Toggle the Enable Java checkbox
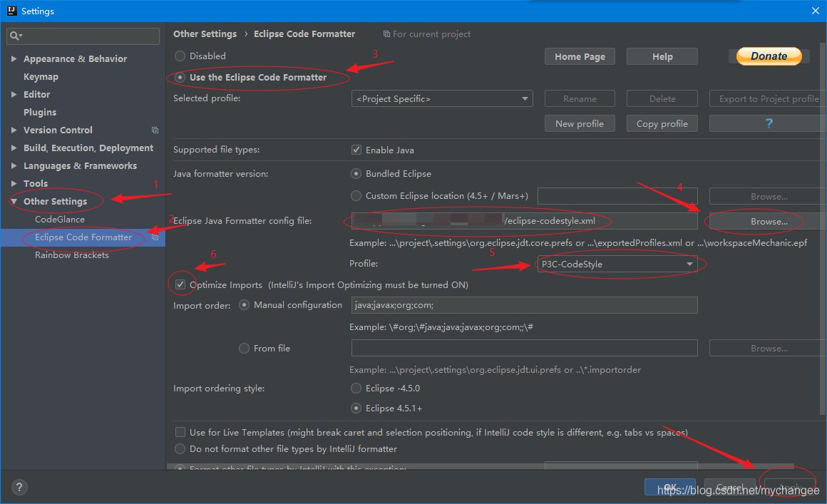The image size is (827, 504). tap(356, 150)
